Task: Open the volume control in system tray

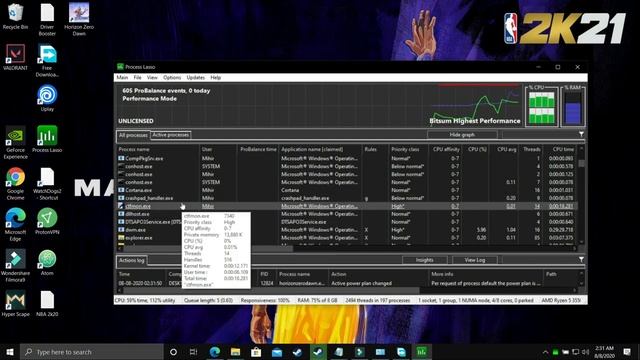Action: point(586,351)
